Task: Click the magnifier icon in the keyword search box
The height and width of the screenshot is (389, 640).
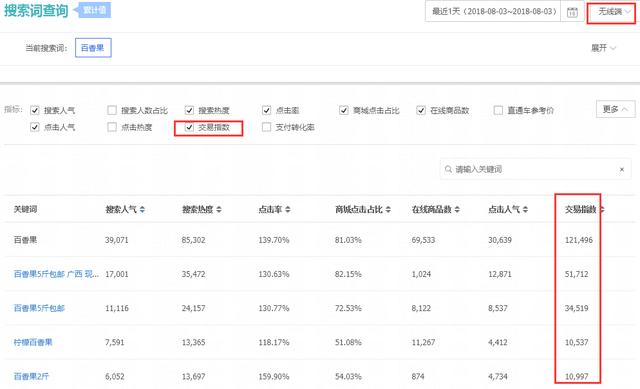Action: click(x=448, y=169)
